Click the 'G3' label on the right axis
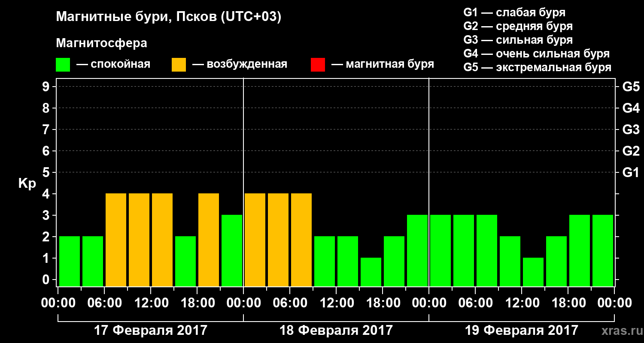The height and width of the screenshot is (343, 644). pos(631,129)
